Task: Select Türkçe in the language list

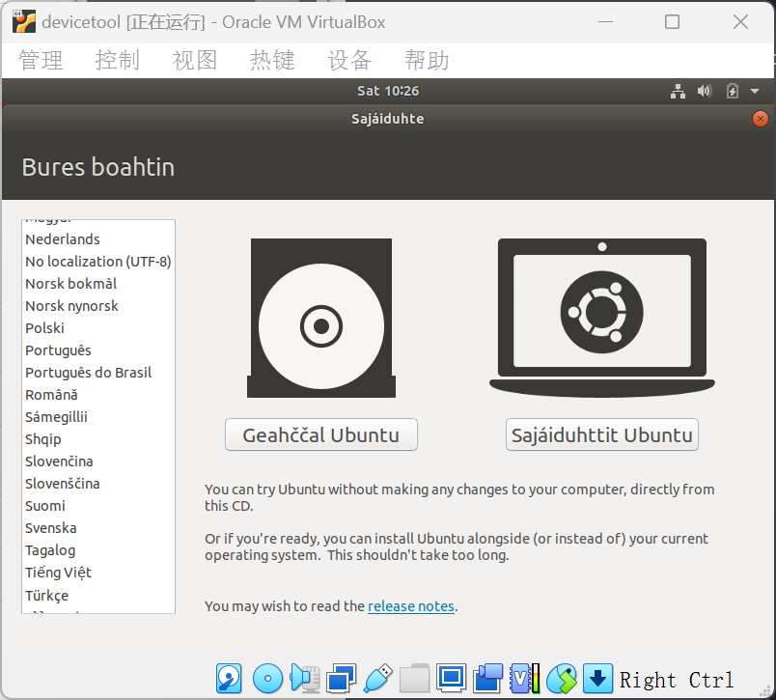Action: point(98,596)
